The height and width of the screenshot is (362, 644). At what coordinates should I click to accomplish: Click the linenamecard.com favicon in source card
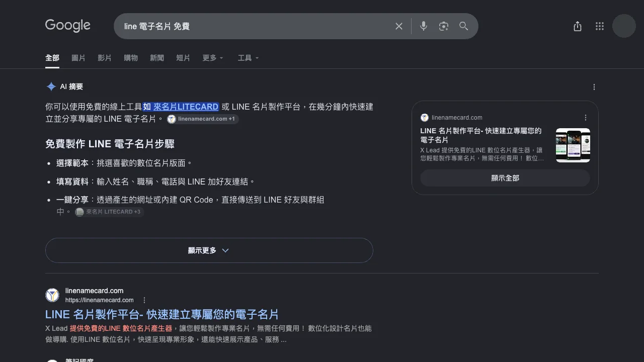425,118
